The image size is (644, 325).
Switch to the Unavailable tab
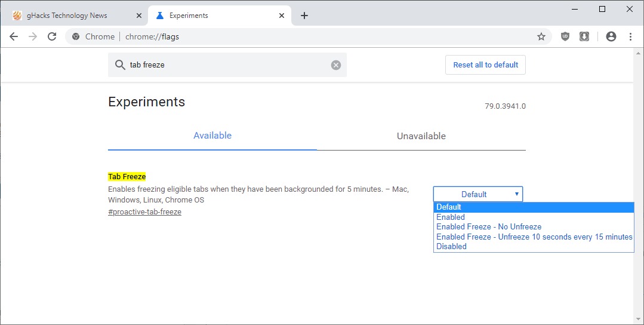click(x=421, y=136)
